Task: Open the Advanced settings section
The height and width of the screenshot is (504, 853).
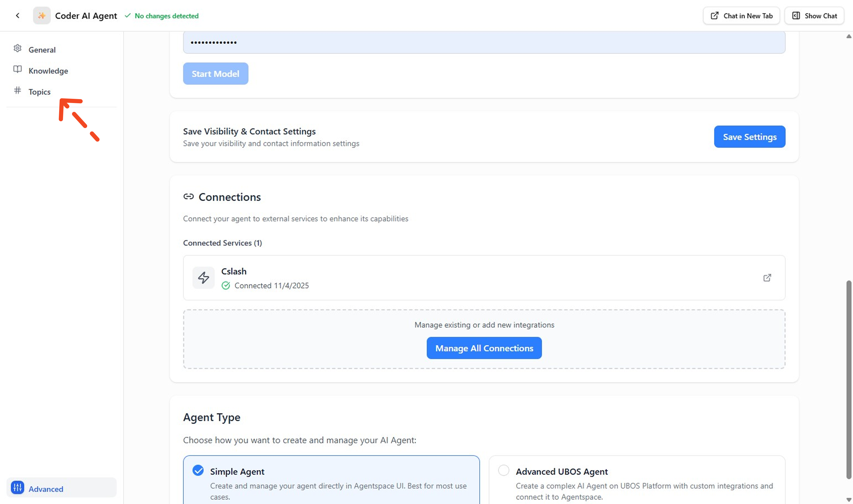Action: tap(46, 489)
